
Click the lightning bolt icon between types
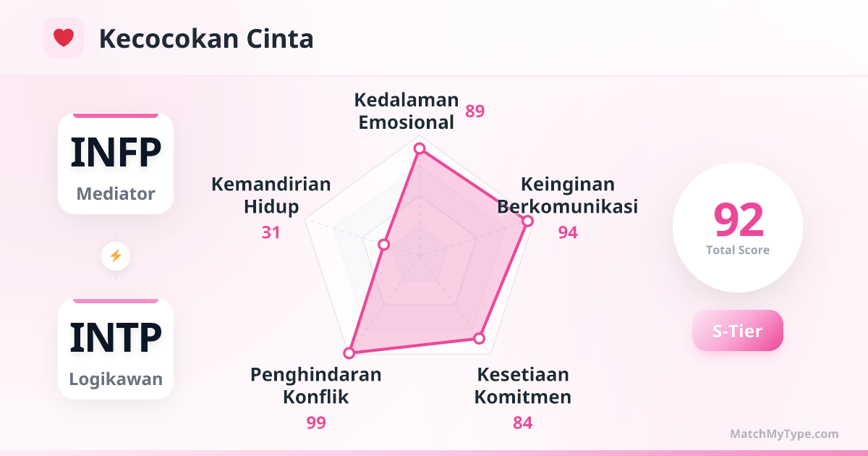tap(116, 256)
